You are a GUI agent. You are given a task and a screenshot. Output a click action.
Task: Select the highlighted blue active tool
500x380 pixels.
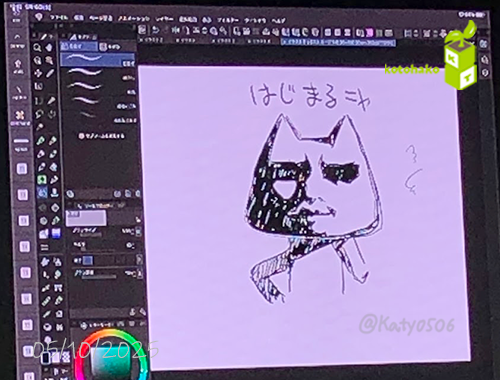click(x=42, y=193)
